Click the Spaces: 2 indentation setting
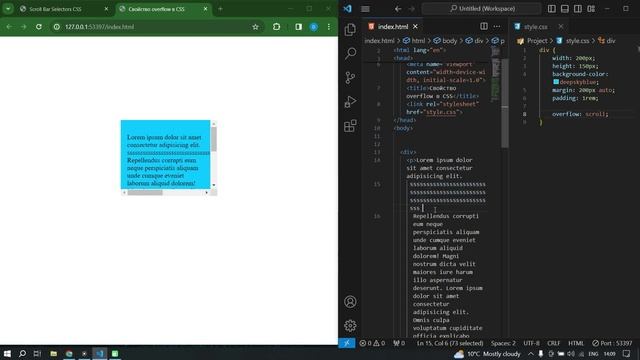Viewport: 640px width, 360px height. [x=503, y=343]
